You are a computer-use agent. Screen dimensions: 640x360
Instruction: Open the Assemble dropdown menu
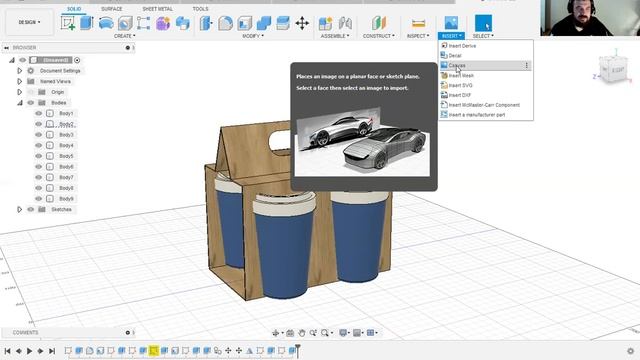click(335, 36)
